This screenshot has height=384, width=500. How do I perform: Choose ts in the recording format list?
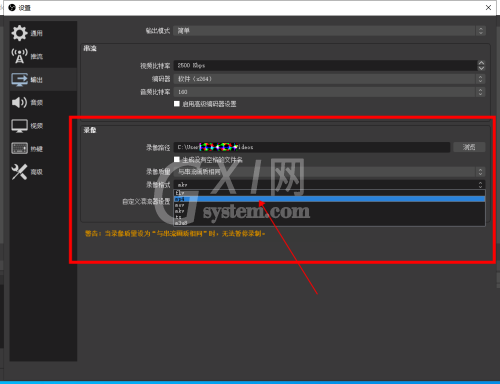click(x=329, y=217)
